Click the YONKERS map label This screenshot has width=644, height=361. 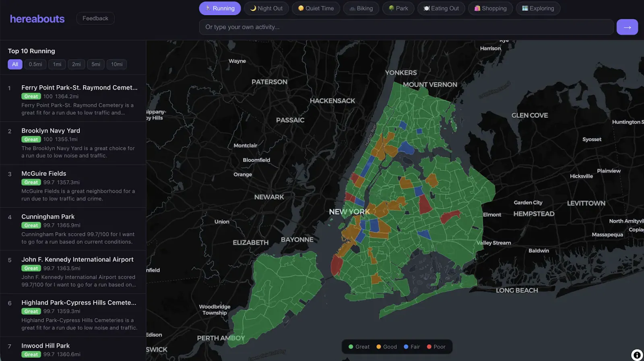point(401,73)
